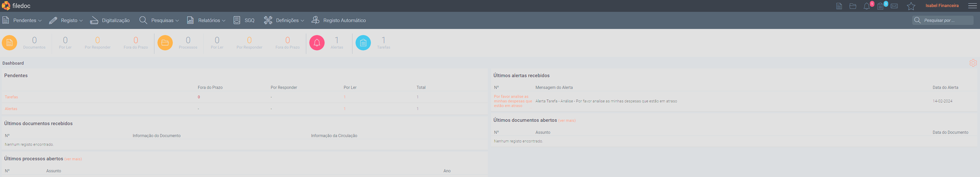The image size is (980, 177).
Task: Click the Dashboard breadcrumb label
Action: (x=13, y=63)
